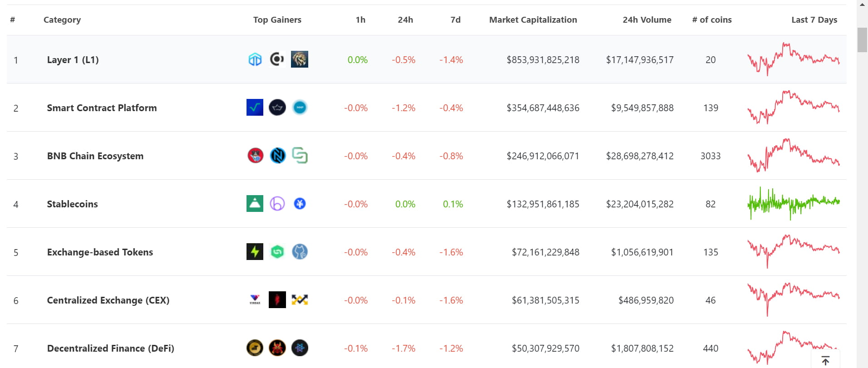
Task: Click the dark crown coin icon
Action: click(x=277, y=108)
